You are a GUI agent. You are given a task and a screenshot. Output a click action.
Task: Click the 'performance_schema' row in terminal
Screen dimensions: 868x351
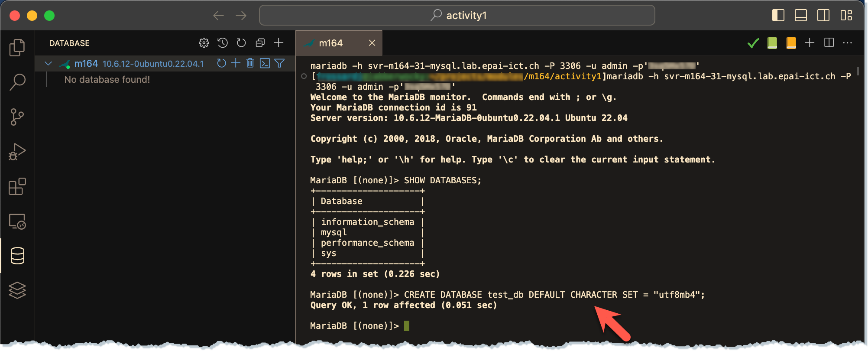[x=367, y=243]
